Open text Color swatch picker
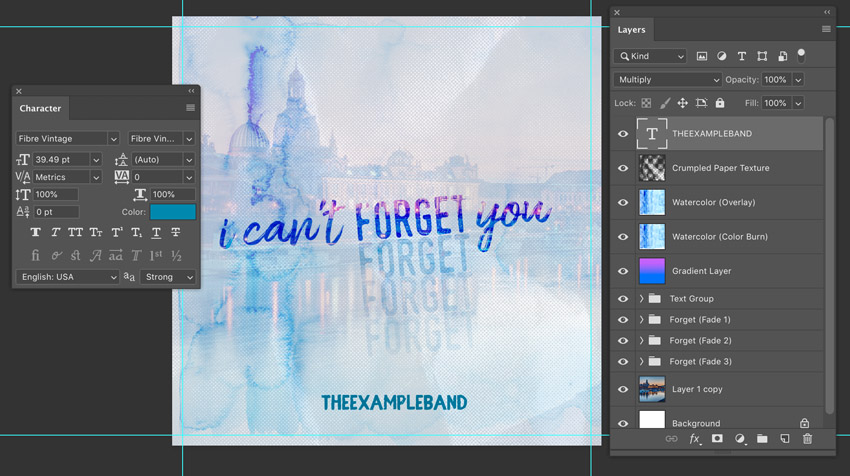This screenshot has width=850, height=476. click(172, 212)
